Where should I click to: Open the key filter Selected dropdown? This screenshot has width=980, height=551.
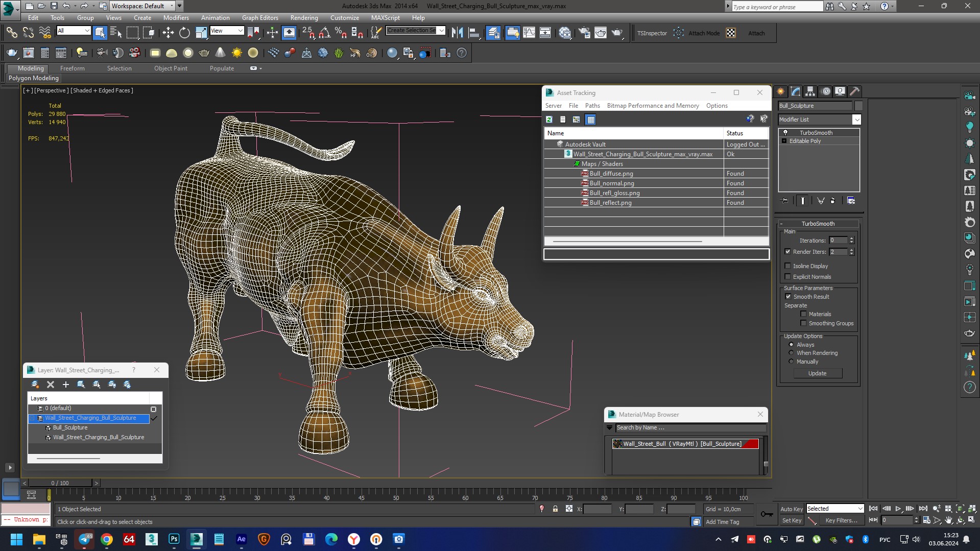(x=835, y=509)
